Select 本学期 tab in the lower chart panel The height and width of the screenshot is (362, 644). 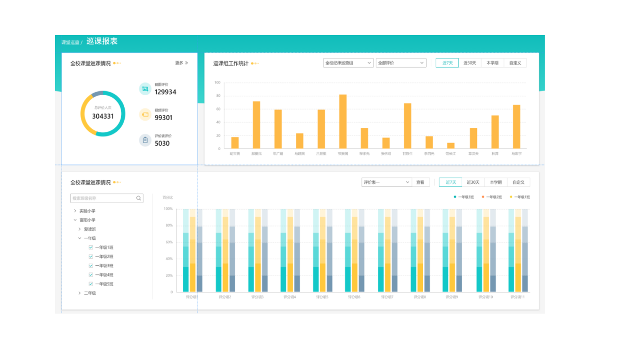tap(495, 182)
